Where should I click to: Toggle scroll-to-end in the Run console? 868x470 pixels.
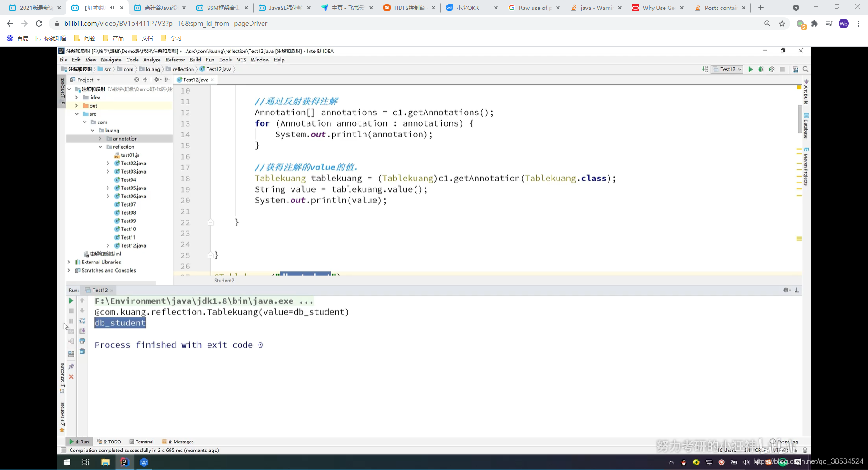(x=82, y=331)
